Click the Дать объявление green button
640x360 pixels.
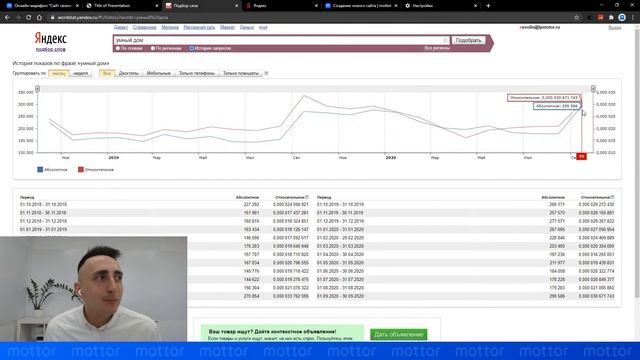pyautogui.click(x=399, y=334)
